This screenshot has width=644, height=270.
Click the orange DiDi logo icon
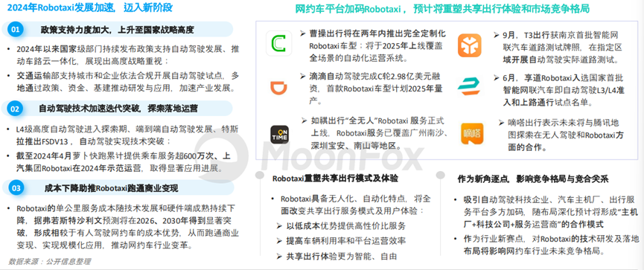tap(279, 88)
